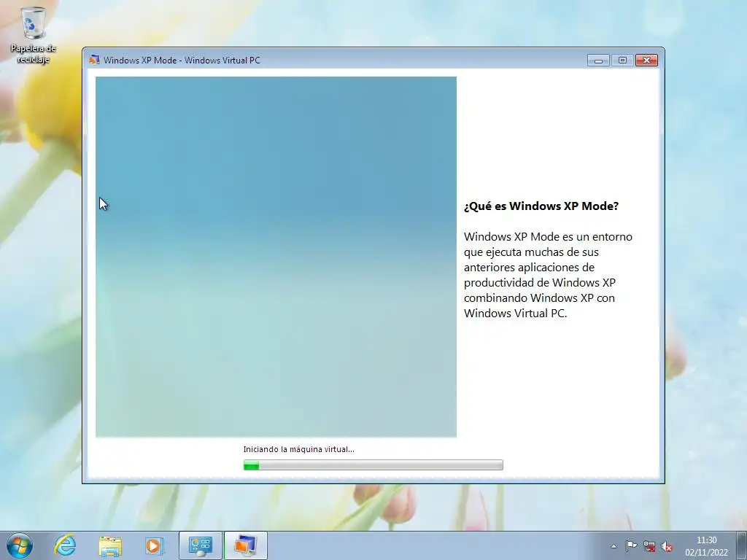Click the "¿Qué es Windows XP Mode?" heading
Screen dimensions: 747x560
(x=541, y=206)
